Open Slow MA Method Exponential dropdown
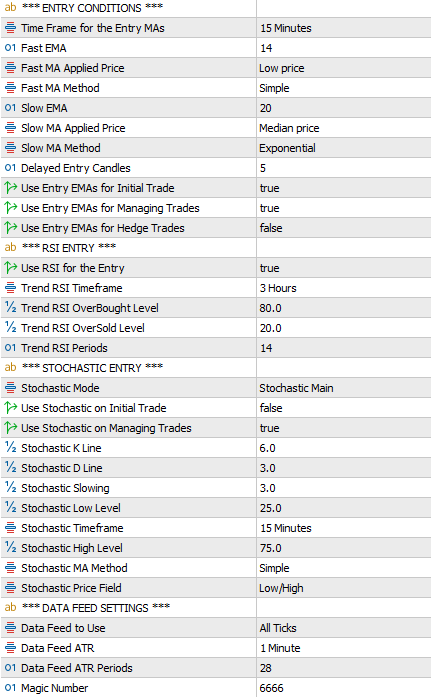This screenshot has height=697, width=431. 343,148
